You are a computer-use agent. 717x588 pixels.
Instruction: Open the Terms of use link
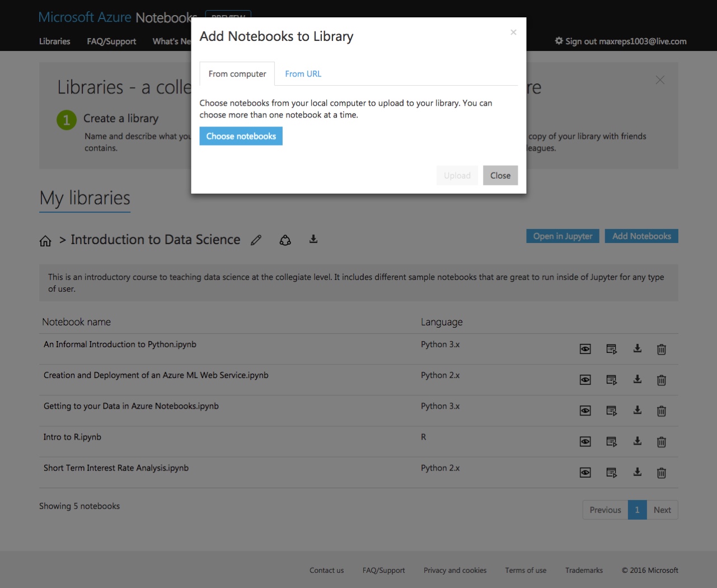point(526,570)
